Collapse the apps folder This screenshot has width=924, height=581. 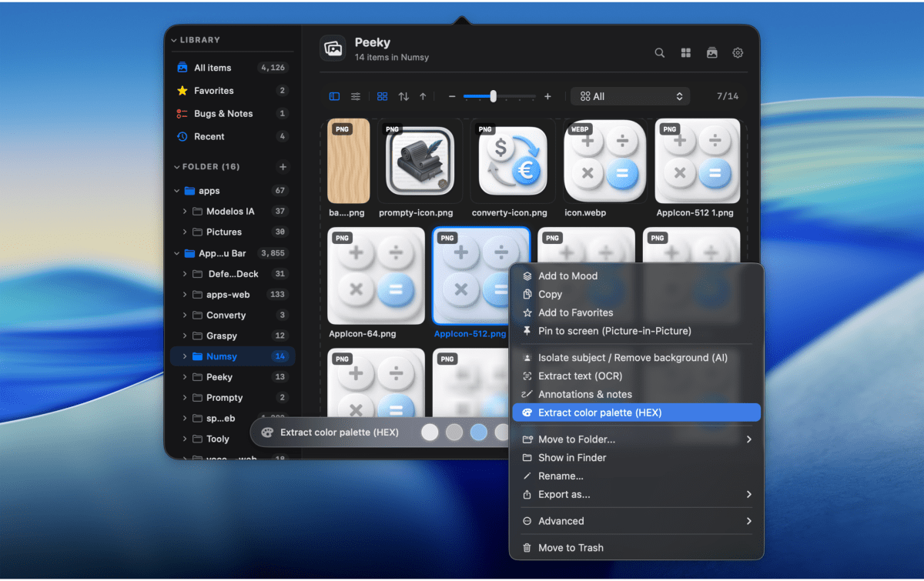177,191
